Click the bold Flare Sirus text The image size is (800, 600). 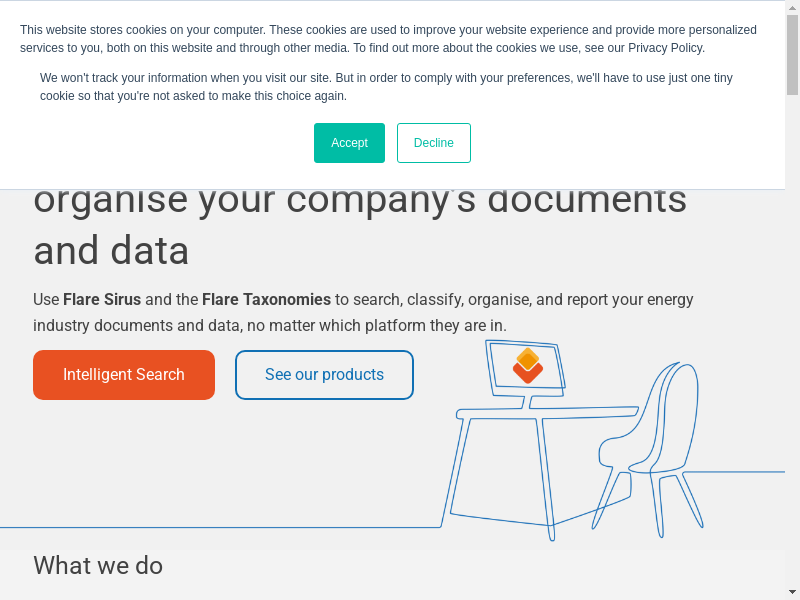click(102, 299)
